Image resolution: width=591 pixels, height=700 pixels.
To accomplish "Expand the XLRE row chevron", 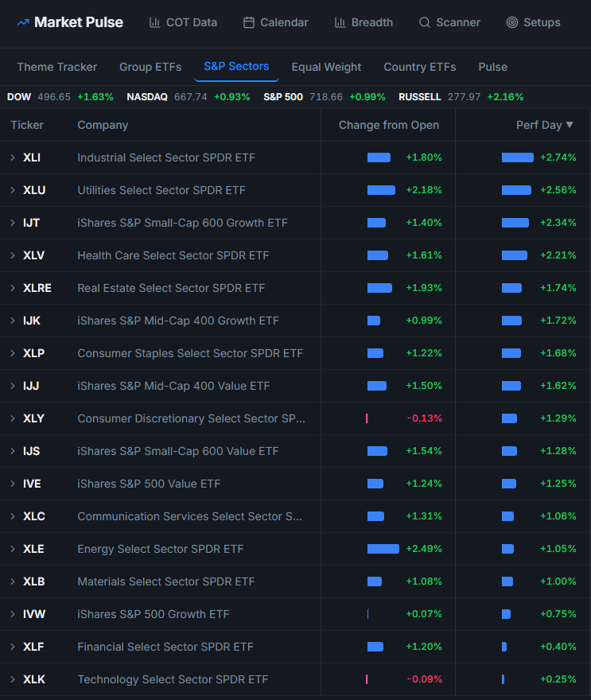I will (13, 288).
